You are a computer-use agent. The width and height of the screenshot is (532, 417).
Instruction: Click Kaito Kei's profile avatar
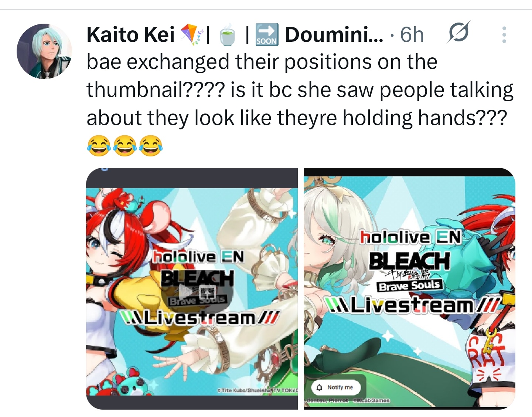point(44,51)
